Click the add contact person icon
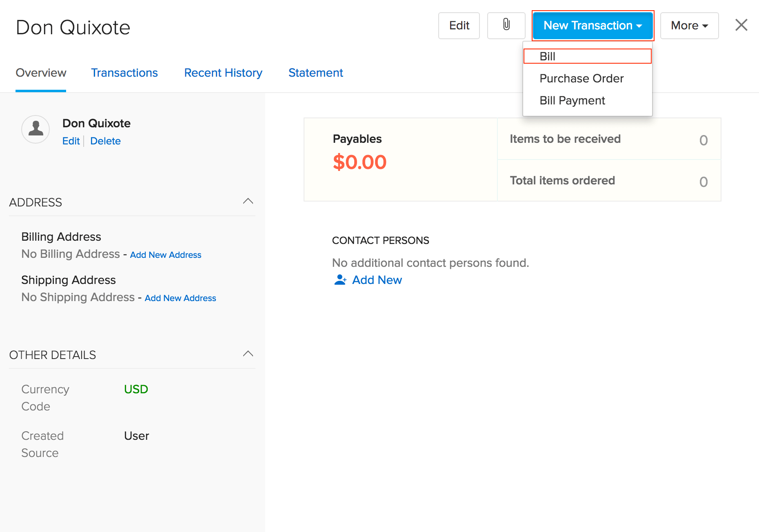Image resolution: width=759 pixels, height=532 pixels. click(x=340, y=280)
